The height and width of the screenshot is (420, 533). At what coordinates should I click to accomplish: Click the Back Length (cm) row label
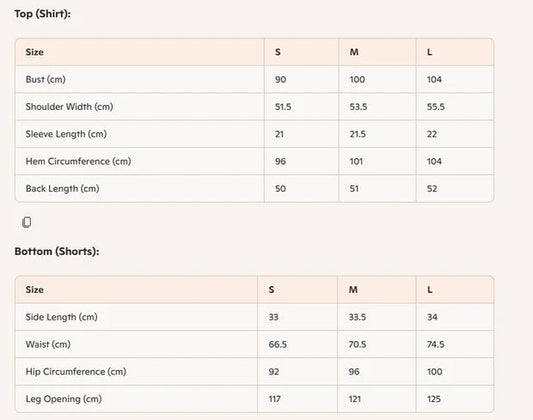(62, 189)
